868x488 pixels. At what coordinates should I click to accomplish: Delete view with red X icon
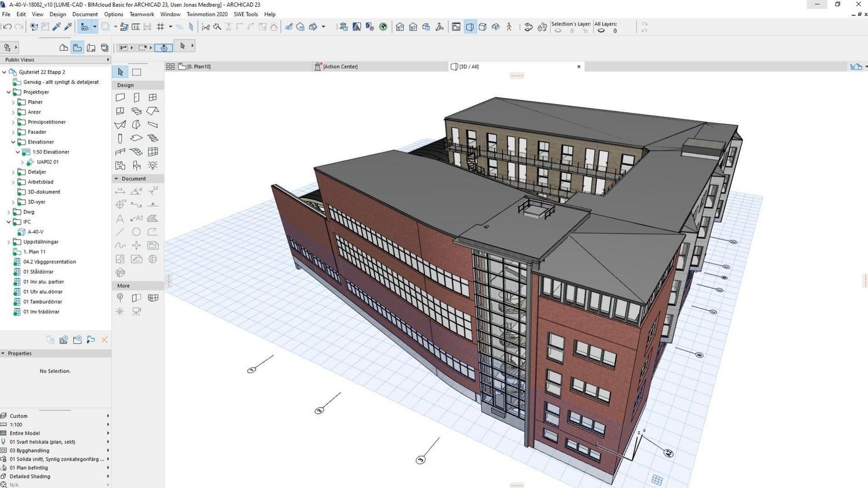coord(105,340)
